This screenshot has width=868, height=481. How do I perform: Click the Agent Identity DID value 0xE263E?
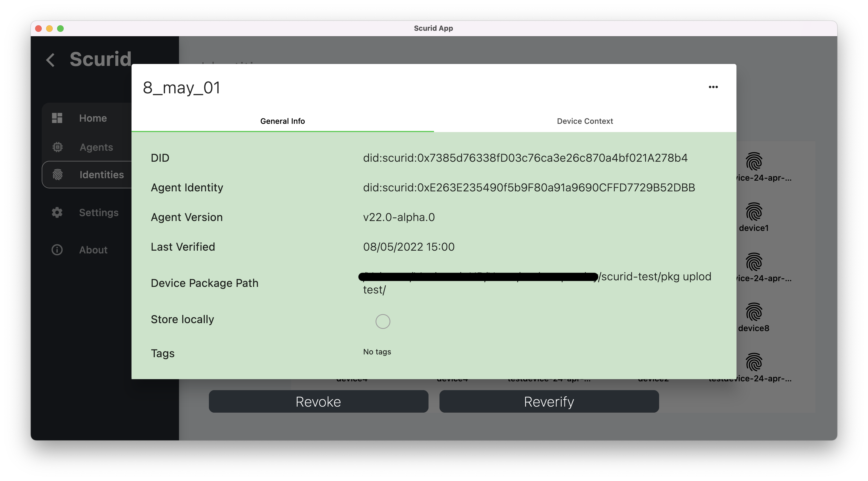pos(529,188)
